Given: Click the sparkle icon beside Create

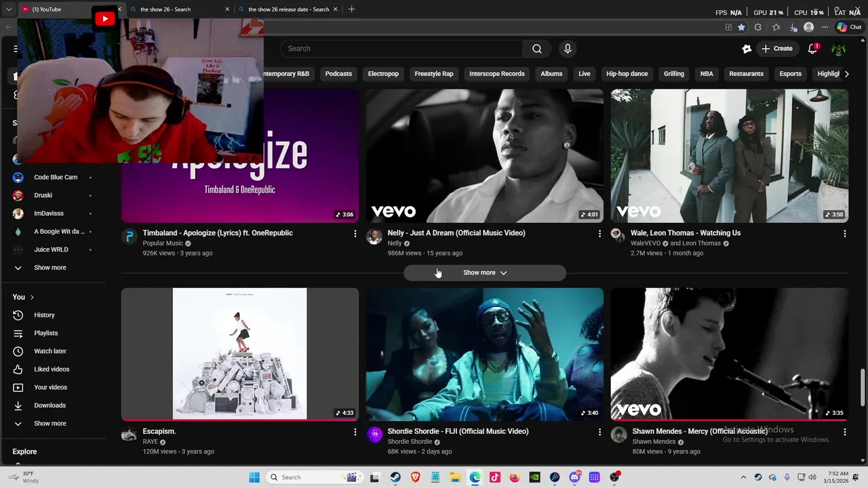Looking at the screenshot, I should pos(747,49).
